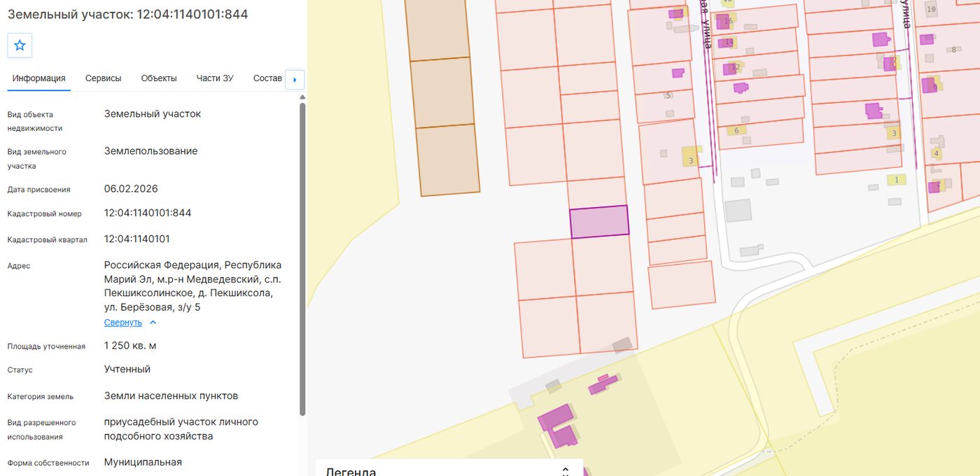Select the Части ЗУ tab
Image resolution: width=980 pixels, height=476 pixels.
[215, 78]
